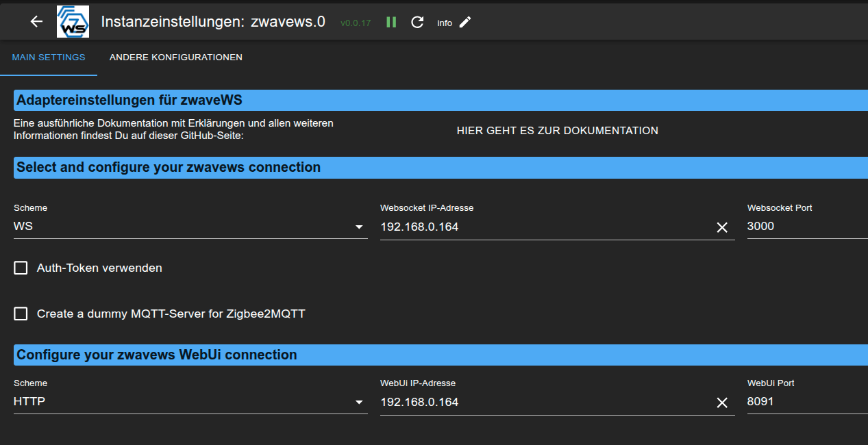Restart the instance with reload icon

pos(417,22)
